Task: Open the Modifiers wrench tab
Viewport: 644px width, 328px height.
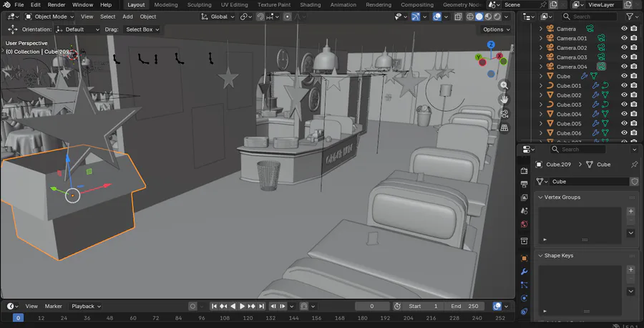Action: 524,271
